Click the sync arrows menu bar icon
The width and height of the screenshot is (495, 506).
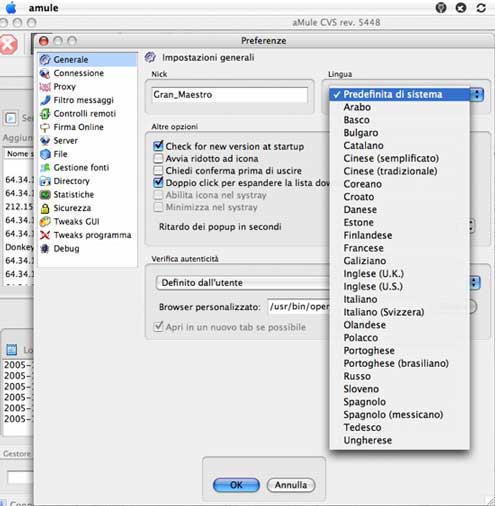click(481, 8)
